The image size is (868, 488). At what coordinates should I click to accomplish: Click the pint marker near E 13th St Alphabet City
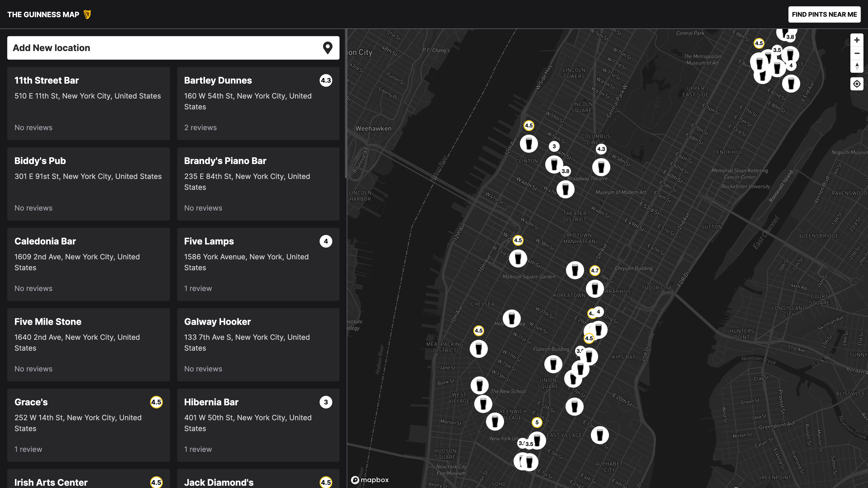pos(600,435)
